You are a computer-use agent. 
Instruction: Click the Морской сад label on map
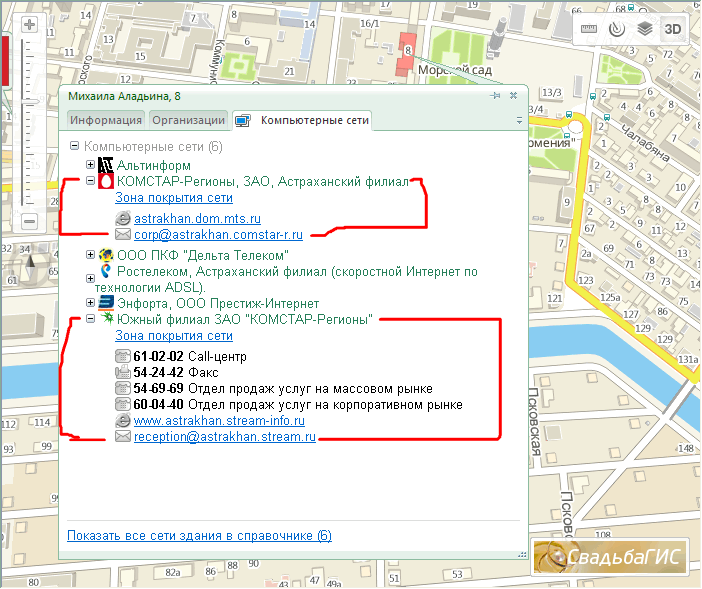(455, 70)
